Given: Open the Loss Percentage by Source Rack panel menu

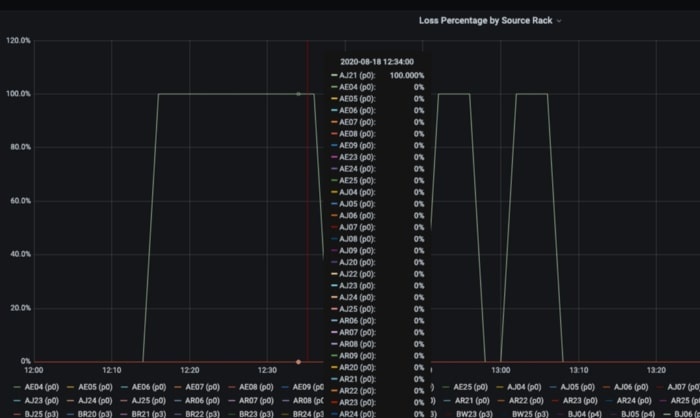Looking at the screenshot, I should pos(485,20).
